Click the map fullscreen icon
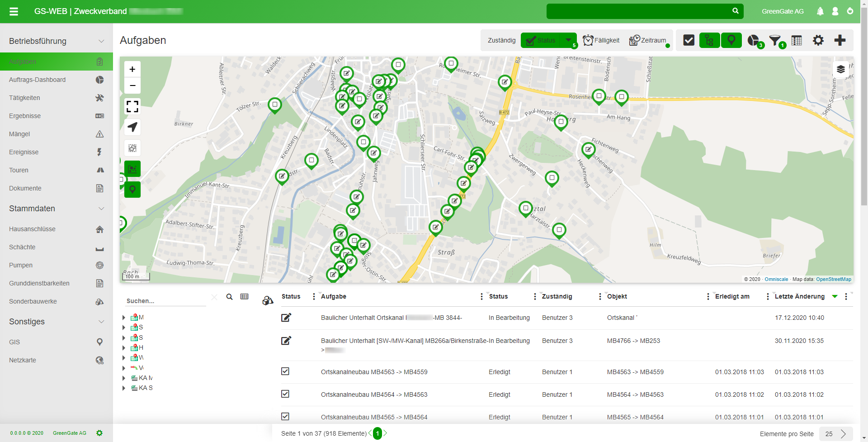This screenshot has height=442, width=868. click(132, 106)
